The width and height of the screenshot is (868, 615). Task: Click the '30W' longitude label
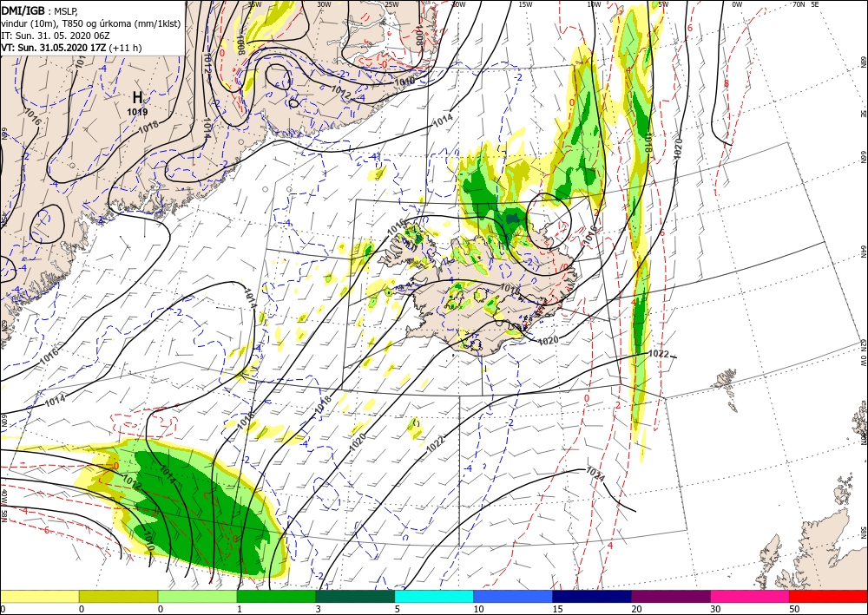tap(324, 4)
